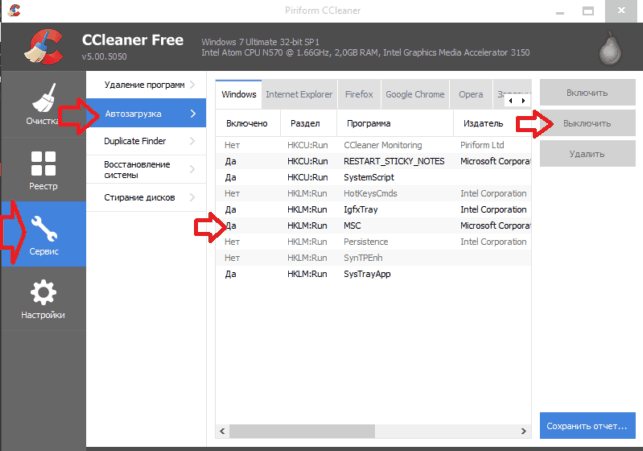Viewport: 643px width, 451px height.
Task: Sort by Программа column header
Action: (395, 123)
